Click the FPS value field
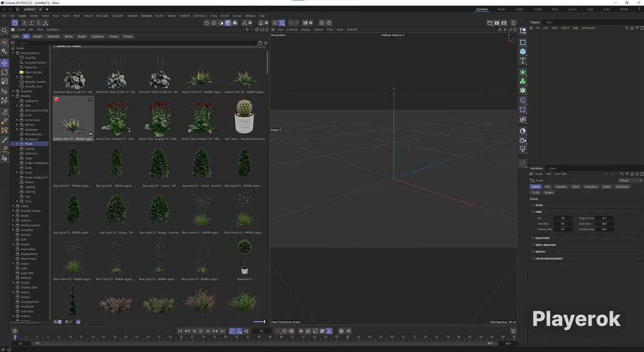 [563, 218]
